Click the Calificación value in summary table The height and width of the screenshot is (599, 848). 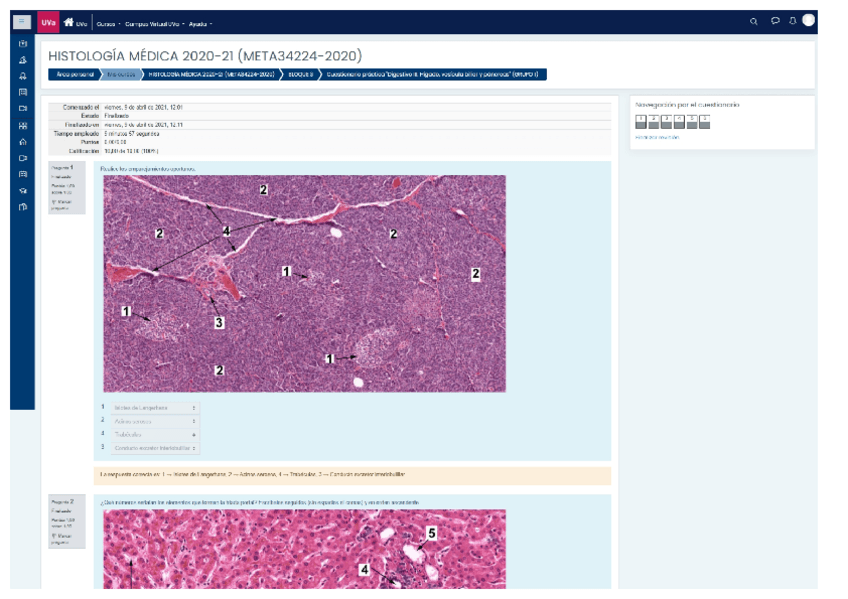[131, 151]
